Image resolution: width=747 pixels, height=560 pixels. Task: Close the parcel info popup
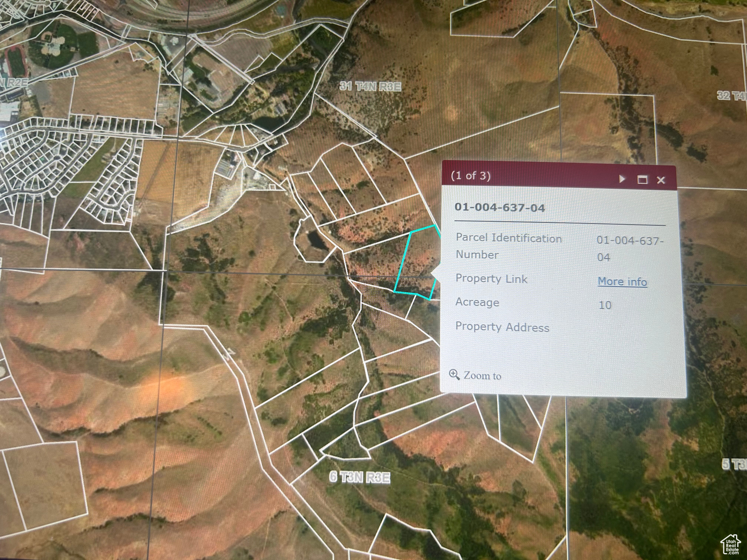point(661,180)
